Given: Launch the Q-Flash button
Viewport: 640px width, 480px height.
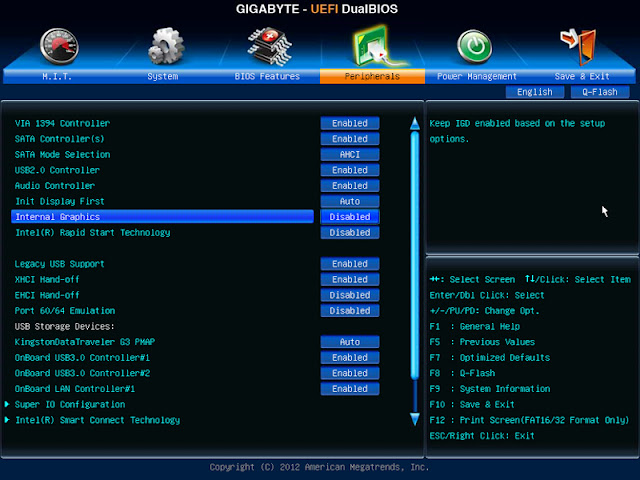Looking at the screenshot, I should coord(600,92).
